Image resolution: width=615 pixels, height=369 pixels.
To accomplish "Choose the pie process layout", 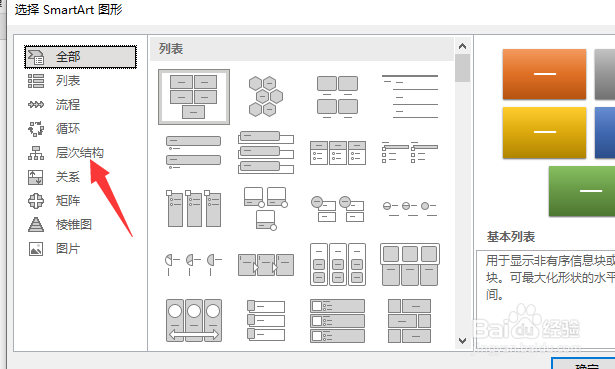I will pos(193,264).
